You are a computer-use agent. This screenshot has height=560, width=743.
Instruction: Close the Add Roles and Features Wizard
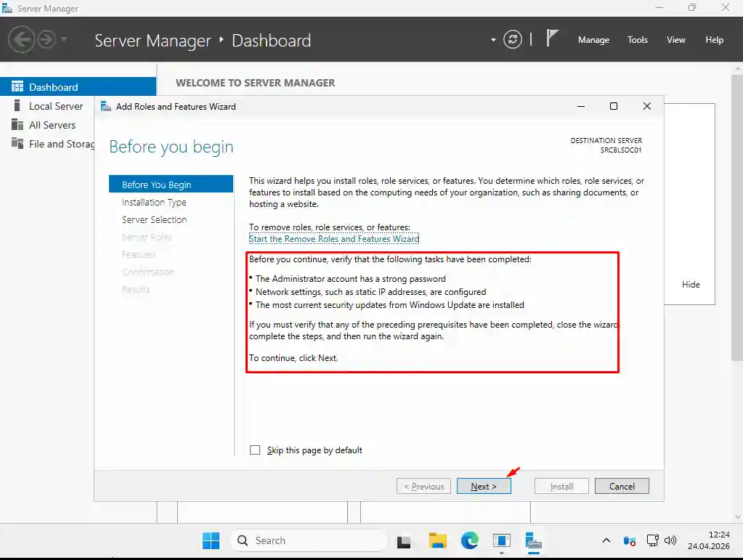tap(647, 106)
